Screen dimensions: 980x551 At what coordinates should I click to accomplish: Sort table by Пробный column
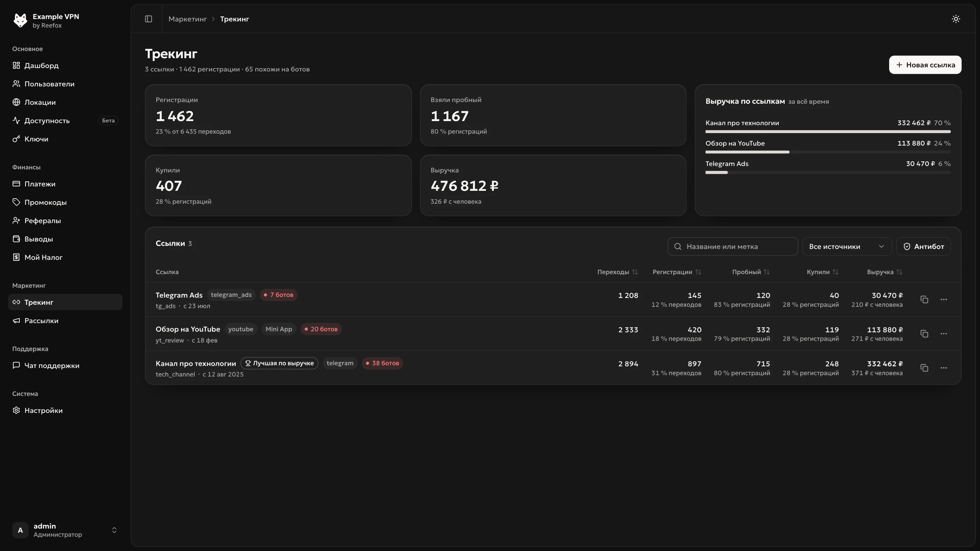(751, 272)
